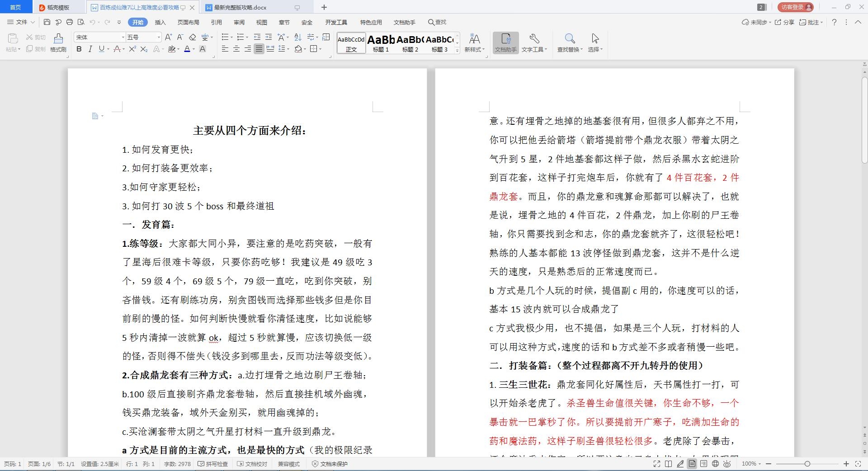Viewport: 868px width, 471px height.
Task: Increase font size with A+ icon
Action: pos(168,37)
